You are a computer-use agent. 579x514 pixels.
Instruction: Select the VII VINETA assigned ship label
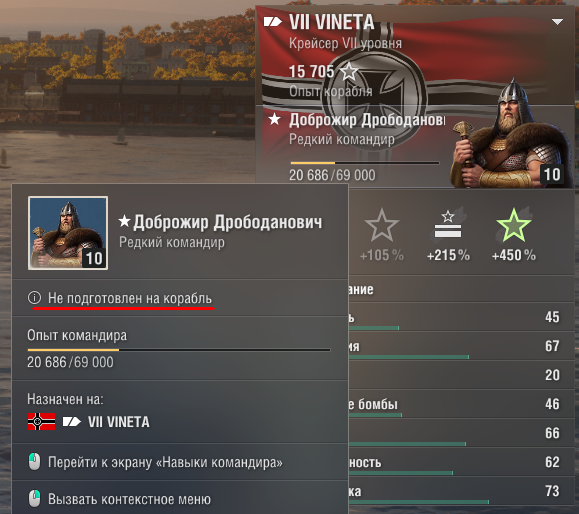coord(119,422)
